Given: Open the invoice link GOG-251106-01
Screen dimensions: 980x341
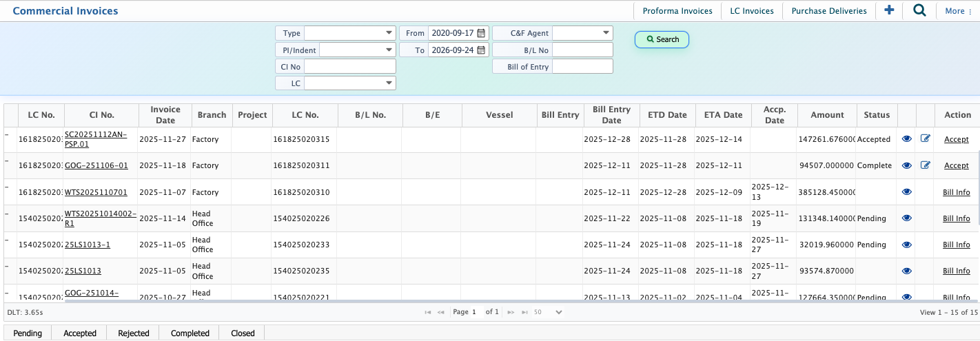Looking at the screenshot, I should 96,165.
